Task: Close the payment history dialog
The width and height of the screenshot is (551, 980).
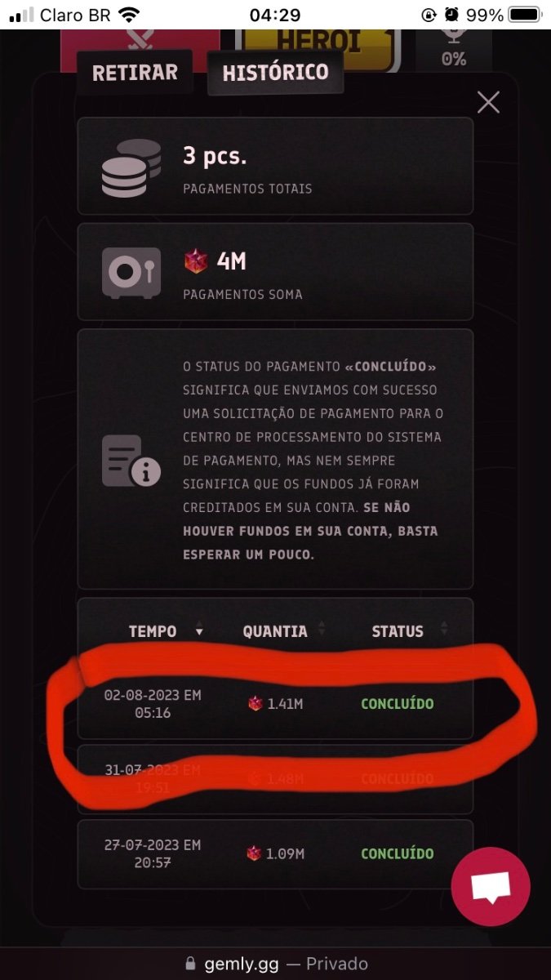Action: pyautogui.click(x=488, y=102)
